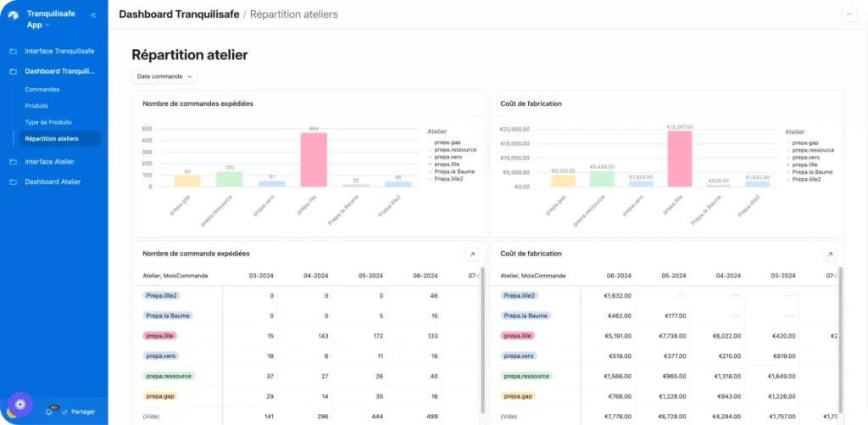Click prepa.ressource tag in orders table

169,376
